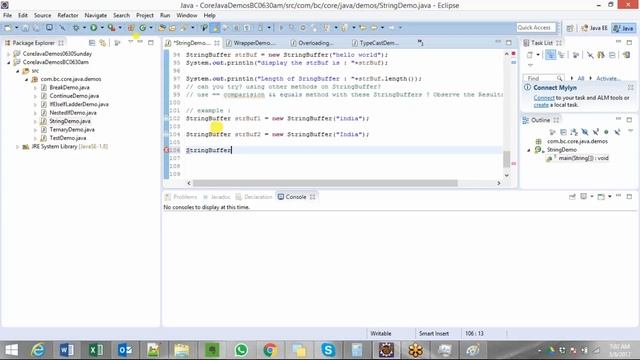This screenshot has width=640, height=360.
Task: Run the program with green Run icon
Action: pos(93,28)
